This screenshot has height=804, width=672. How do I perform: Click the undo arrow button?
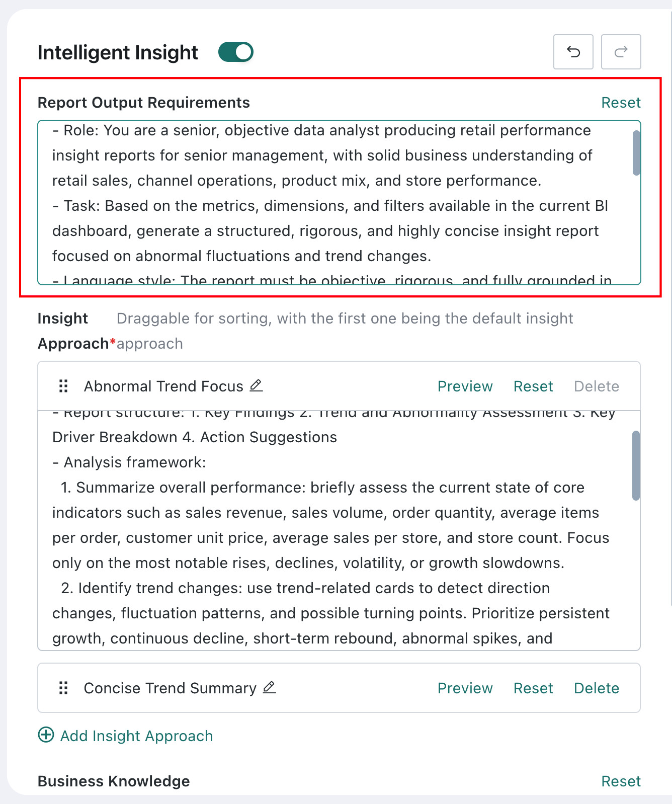pyautogui.click(x=573, y=52)
